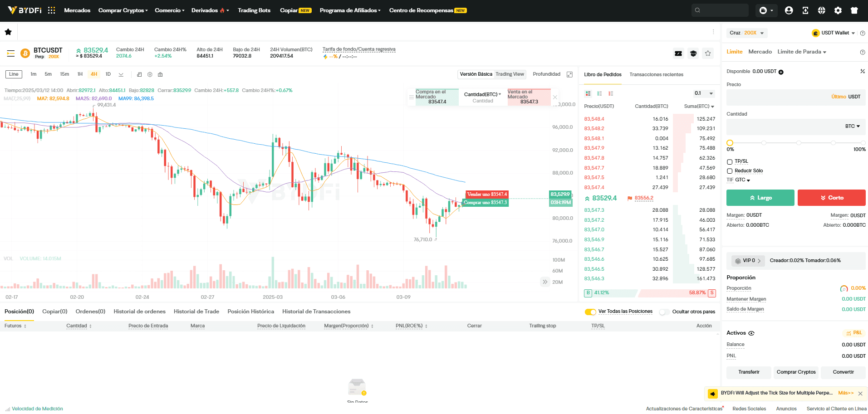Viewport: 868px width, 414px height.
Task: Open the order book 0.1 precision dropdown
Action: [x=704, y=93]
